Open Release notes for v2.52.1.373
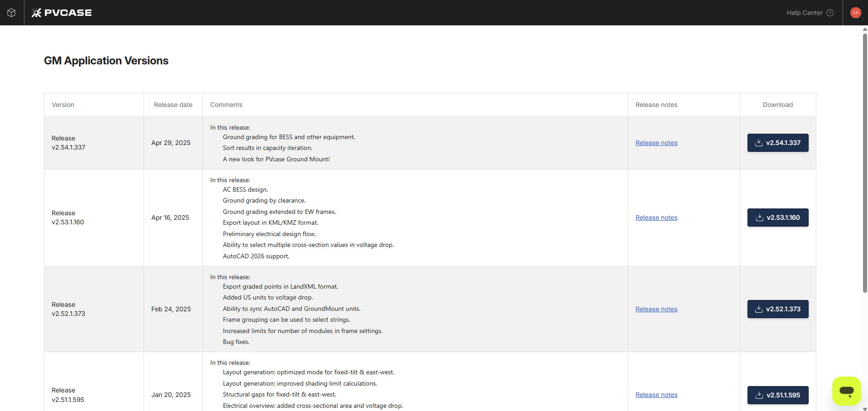Image resolution: width=868 pixels, height=411 pixels. (656, 309)
